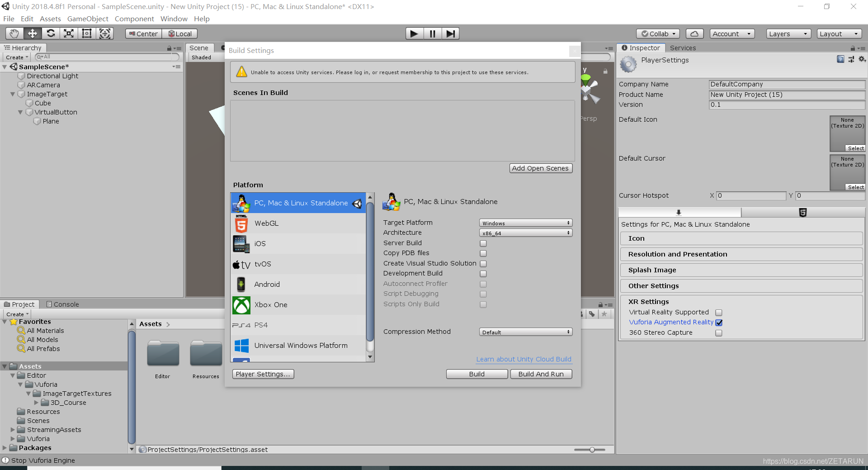Open Compression Method dropdown
Viewport: 868px width, 470px height.
point(526,332)
